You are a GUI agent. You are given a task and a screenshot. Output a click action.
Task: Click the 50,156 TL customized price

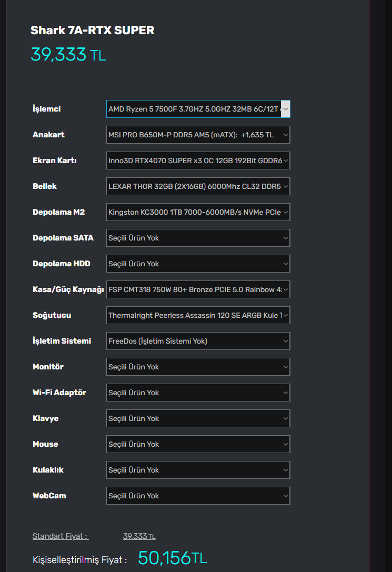(173, 558)
